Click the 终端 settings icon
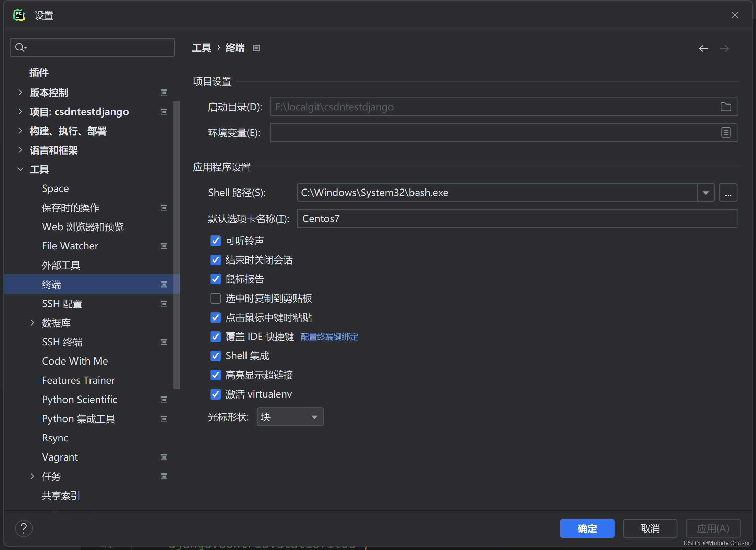The height and width of the screenshot is (550, 756). (x=164, y=284)
